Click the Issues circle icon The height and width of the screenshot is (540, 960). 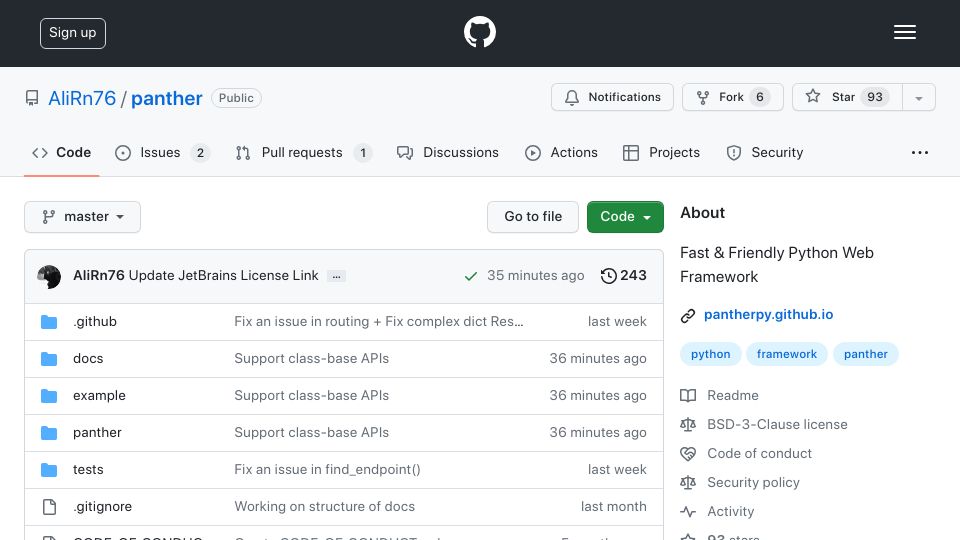[123, 153]
